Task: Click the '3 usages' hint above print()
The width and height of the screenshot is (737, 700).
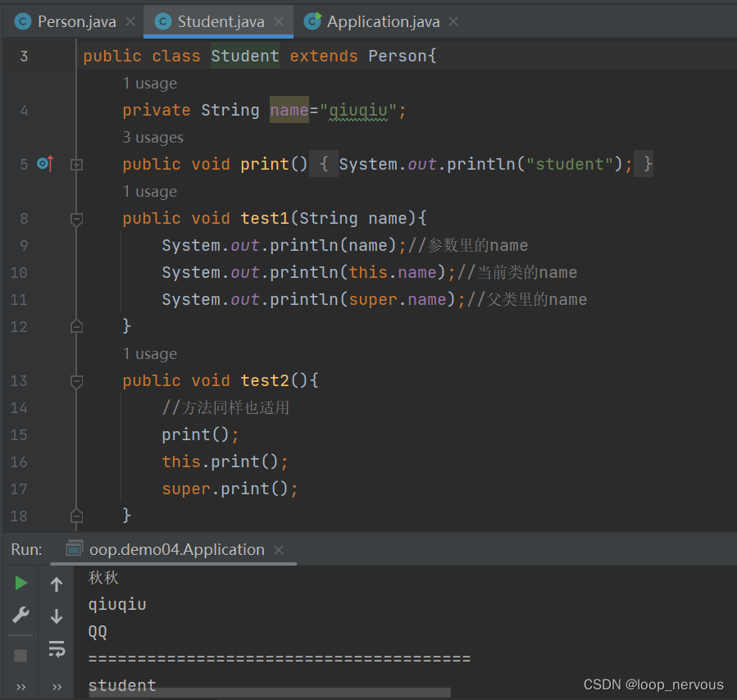Action: 152,137
